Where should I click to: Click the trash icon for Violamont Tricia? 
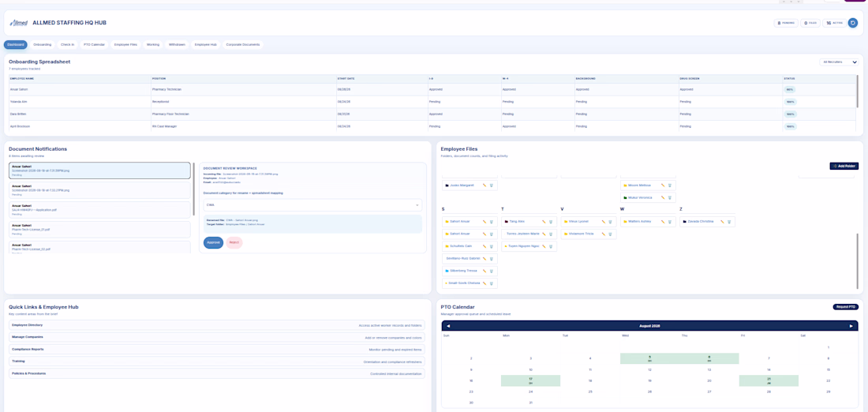pyautogui.click(x=610, y=234)
